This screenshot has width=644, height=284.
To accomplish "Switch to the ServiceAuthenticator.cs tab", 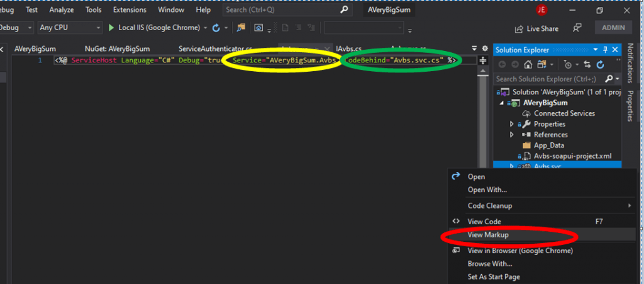I will pyautogui.click(x=215, y=49).
